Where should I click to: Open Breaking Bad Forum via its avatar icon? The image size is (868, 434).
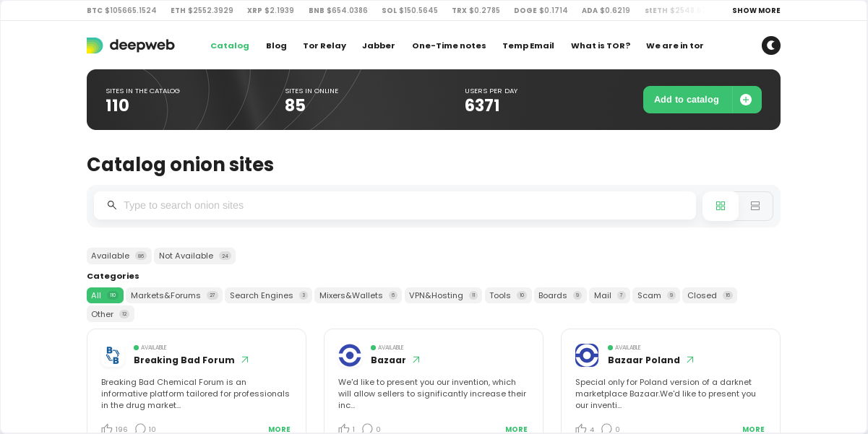coord(113,355)
